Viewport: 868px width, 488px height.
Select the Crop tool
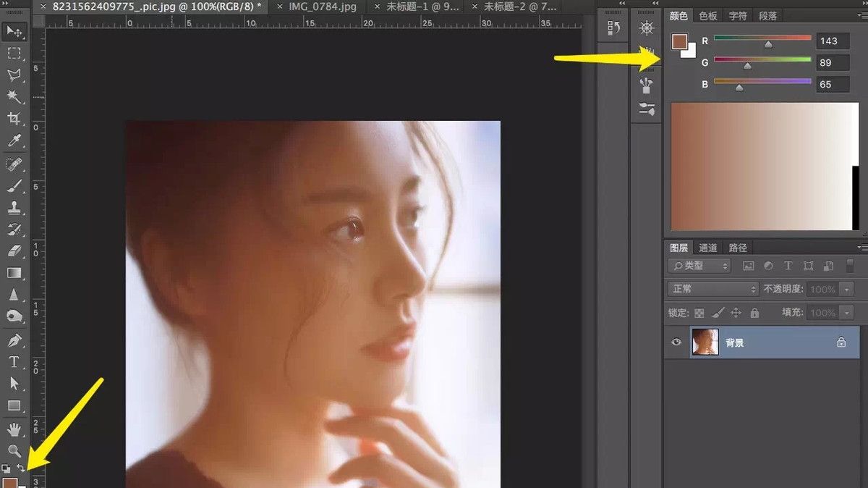coord(14,118)
